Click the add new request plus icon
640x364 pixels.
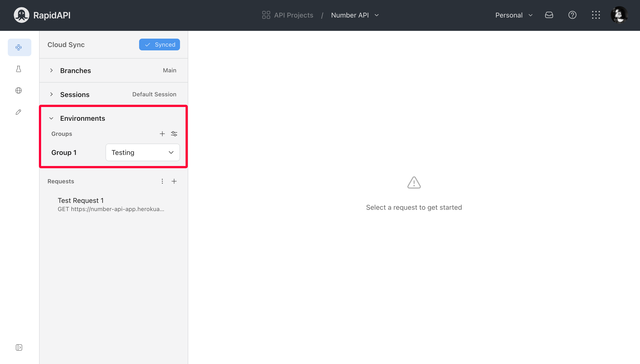[174, 181]
